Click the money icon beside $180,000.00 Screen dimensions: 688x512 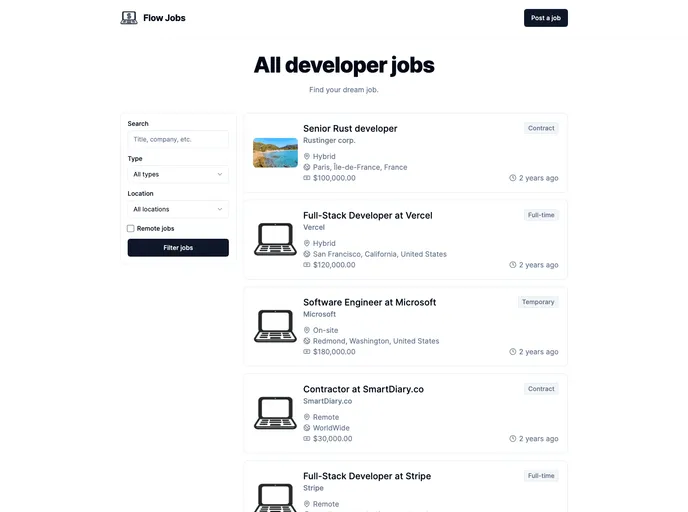click(307, 352)
